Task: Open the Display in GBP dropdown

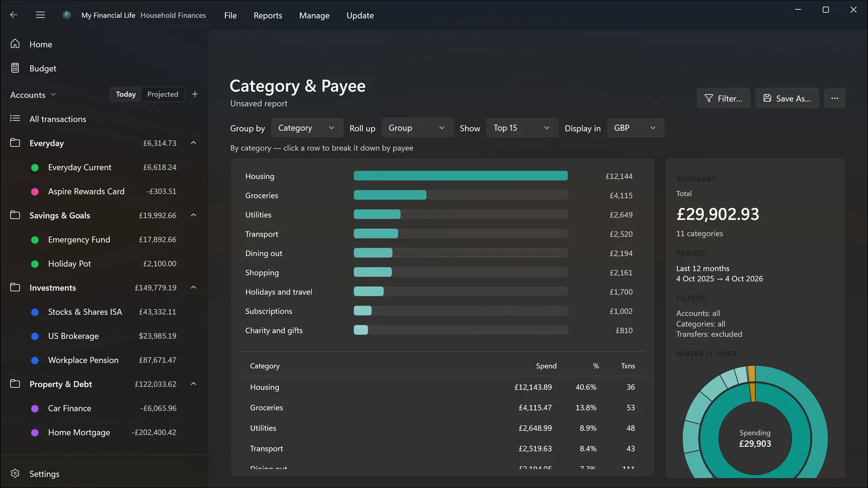Action: (635, 128)
